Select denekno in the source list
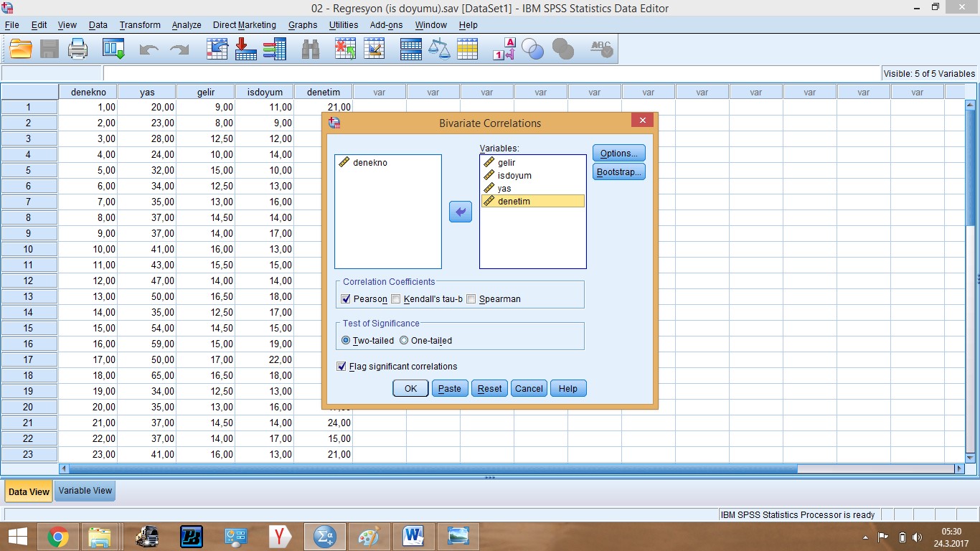This screenshot has height=551, width=980. [x=388, y=163]
